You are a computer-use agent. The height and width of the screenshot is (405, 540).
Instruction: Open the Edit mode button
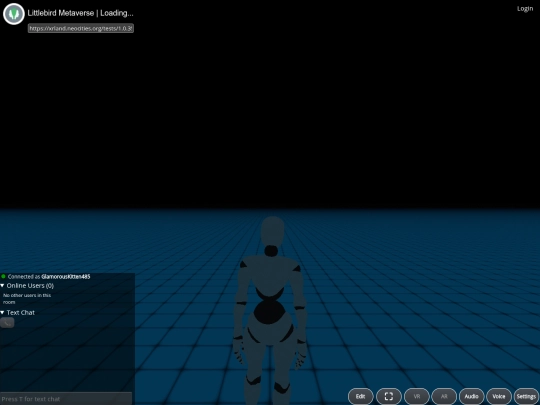click(x=361, y=396)
